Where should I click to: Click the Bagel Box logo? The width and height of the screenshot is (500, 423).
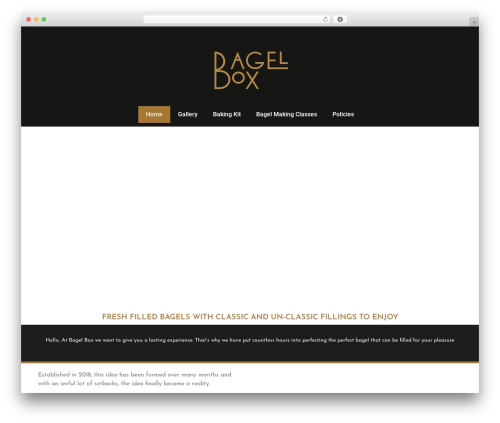pos(251,70)
